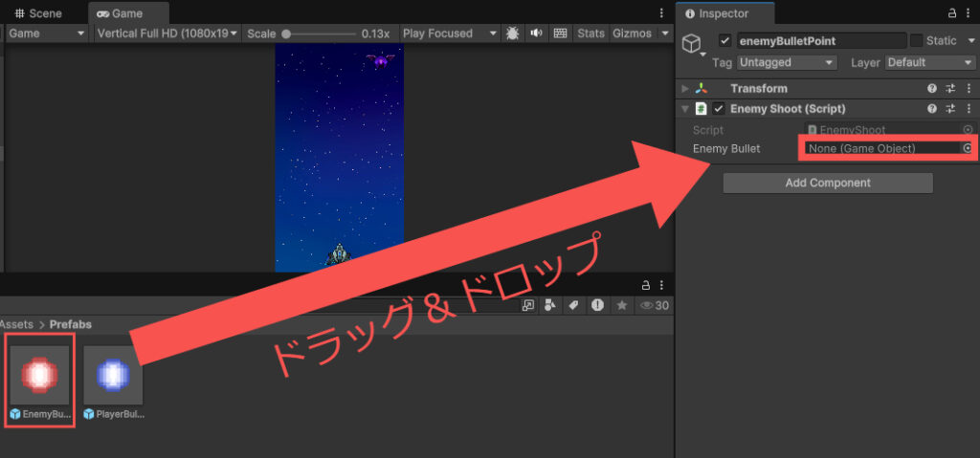The height and width of the screenshot is (458, 980).
Task: Open Transform component preset settings icon
Action: (x=950, y=89)
